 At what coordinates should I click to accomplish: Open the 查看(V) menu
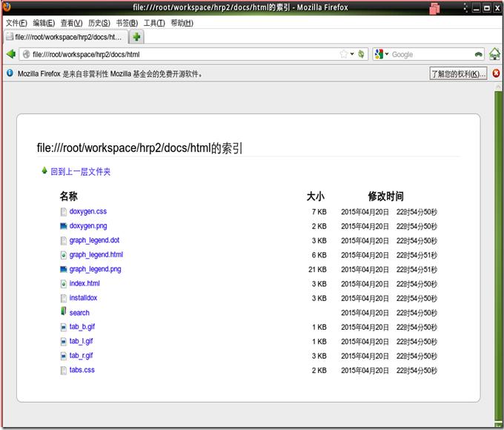coord(72,23)
